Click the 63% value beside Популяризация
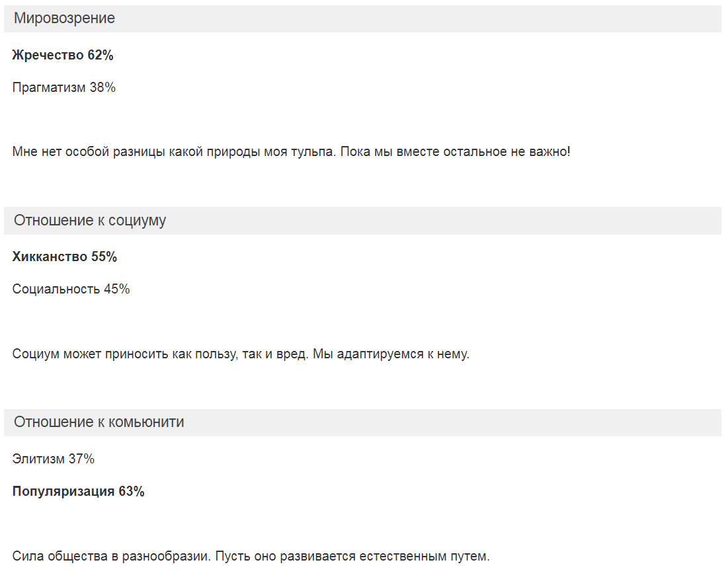 point(132,492)
